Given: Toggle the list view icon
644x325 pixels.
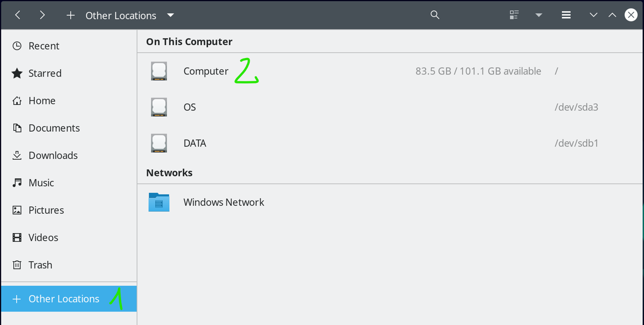Looking at the screenshot, I should [514, 15].
